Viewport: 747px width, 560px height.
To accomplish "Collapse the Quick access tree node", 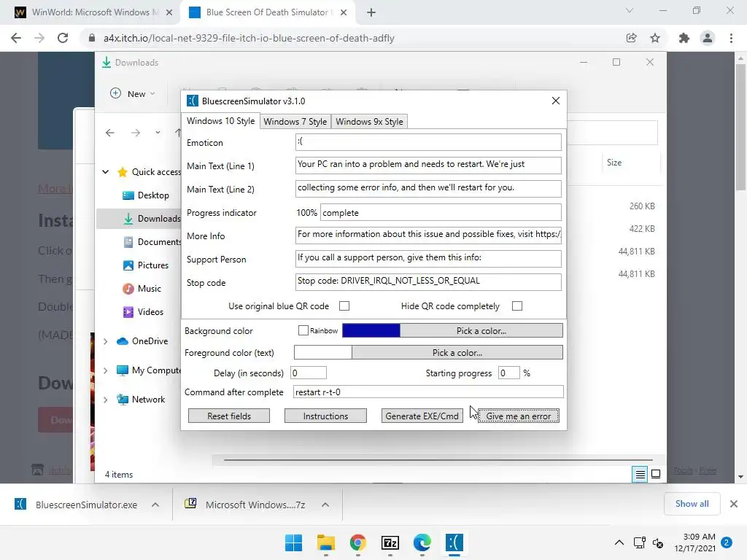I will (106, 172).
